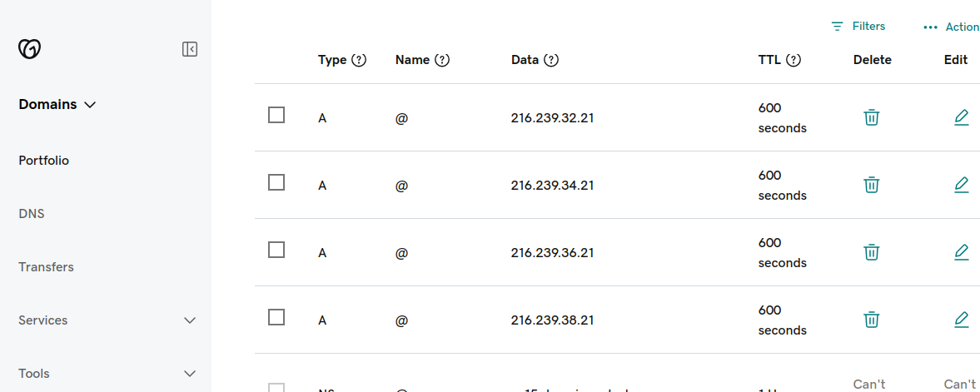Tick the checkbox for record 216.239.38.21
The image size is (980, 392).
point(276,317)
